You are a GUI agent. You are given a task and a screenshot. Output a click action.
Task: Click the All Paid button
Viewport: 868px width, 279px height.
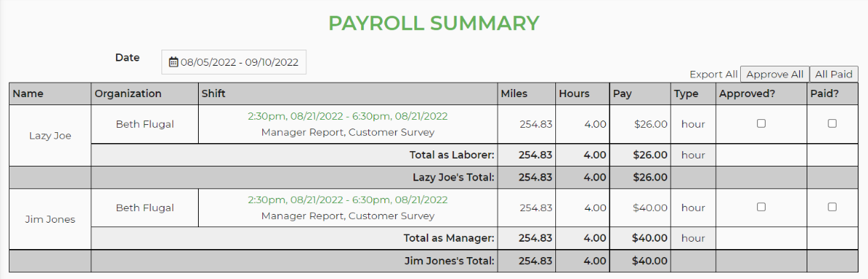(834, 74)
